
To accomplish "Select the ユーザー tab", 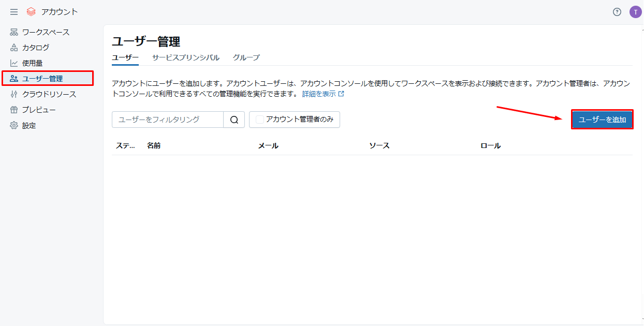I will point(125,57).
